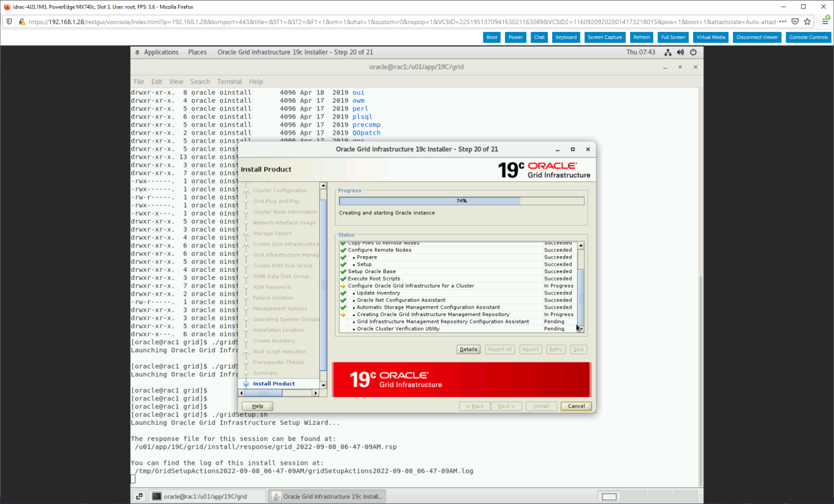The height and width of the screenshot is (504, 834).
Task: Click Creating Oracle Grid Infrastructure Management Repository row
Action: pos(458,314)
